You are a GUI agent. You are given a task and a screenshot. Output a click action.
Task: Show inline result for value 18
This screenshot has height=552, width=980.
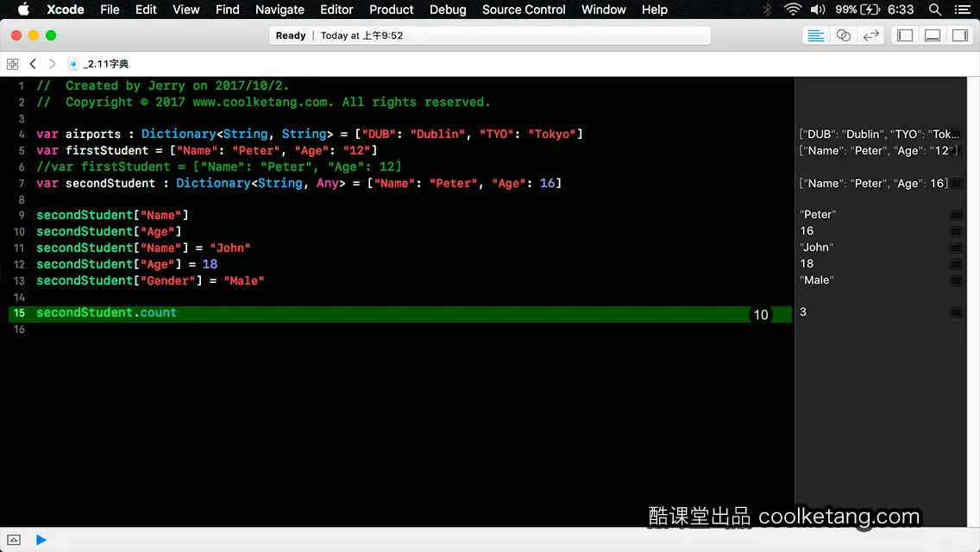coord(956,265)
